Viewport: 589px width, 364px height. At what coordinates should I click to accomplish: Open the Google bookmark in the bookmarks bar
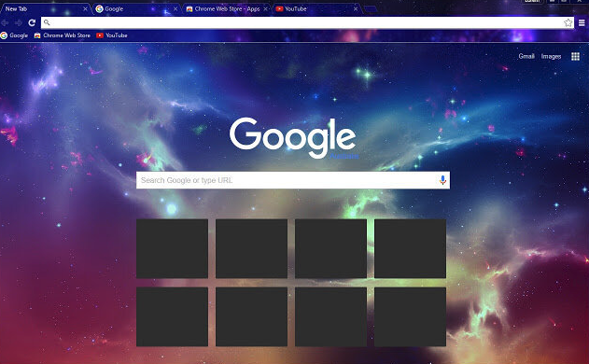tap(14, 35)
